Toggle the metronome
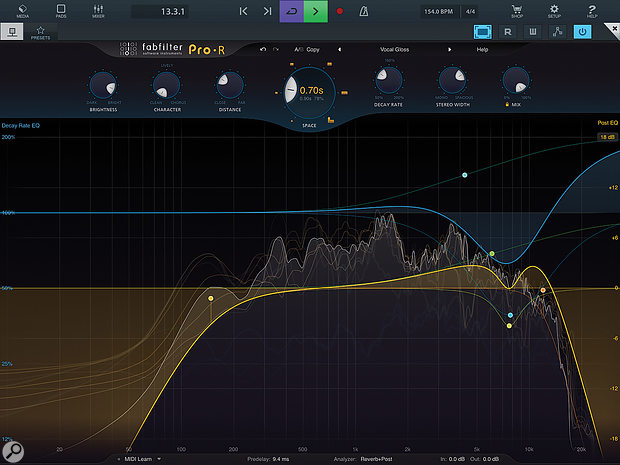The image size is (620, 465). 364,11
